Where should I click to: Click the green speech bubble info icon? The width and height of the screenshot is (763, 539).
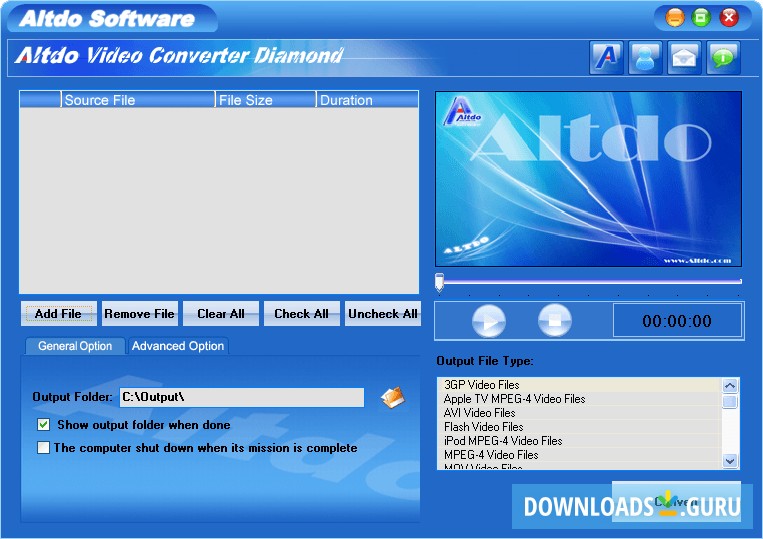point(723,58)
